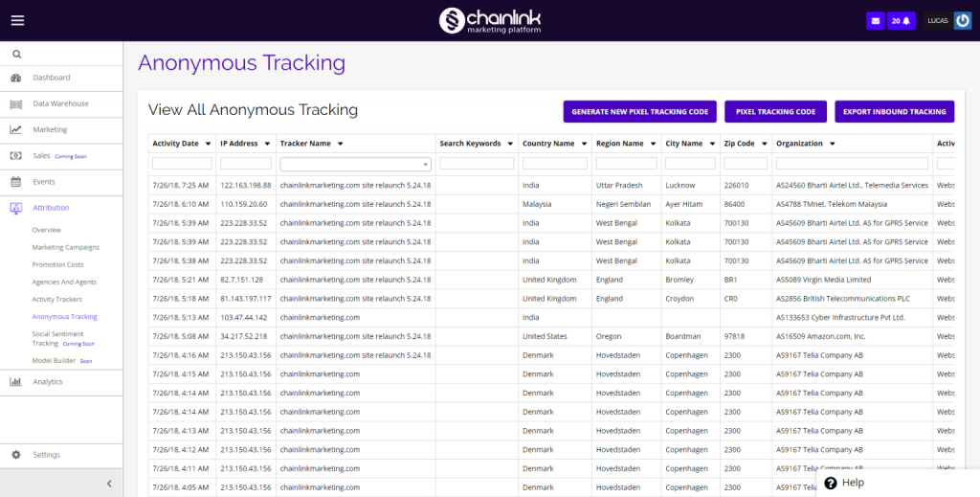Open the Country Name column dropdown arrow

[584, 144]
